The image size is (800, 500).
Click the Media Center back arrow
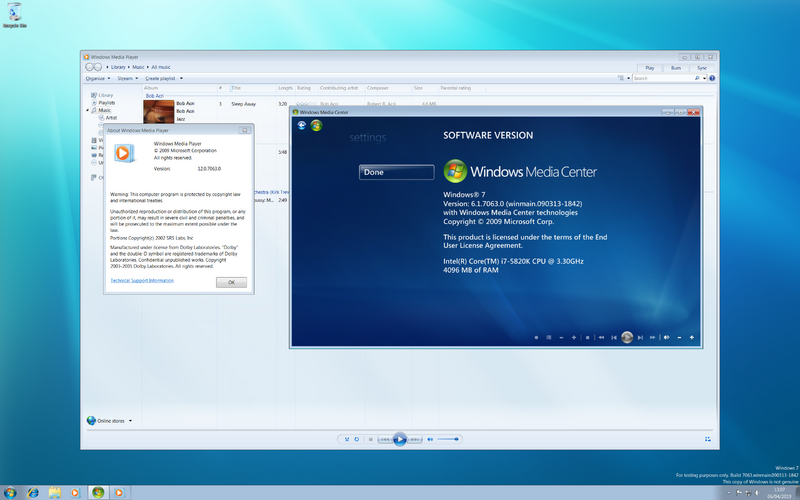301,126
